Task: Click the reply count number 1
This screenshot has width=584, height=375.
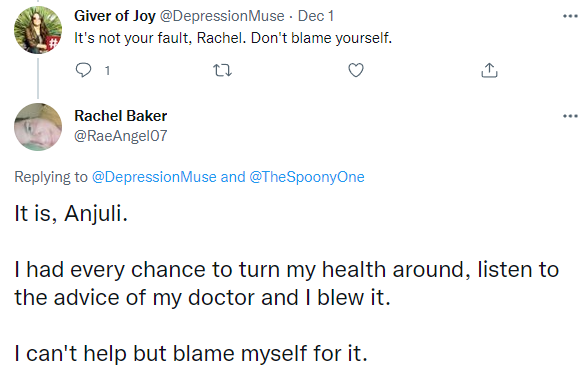Action: click(107, 70)
